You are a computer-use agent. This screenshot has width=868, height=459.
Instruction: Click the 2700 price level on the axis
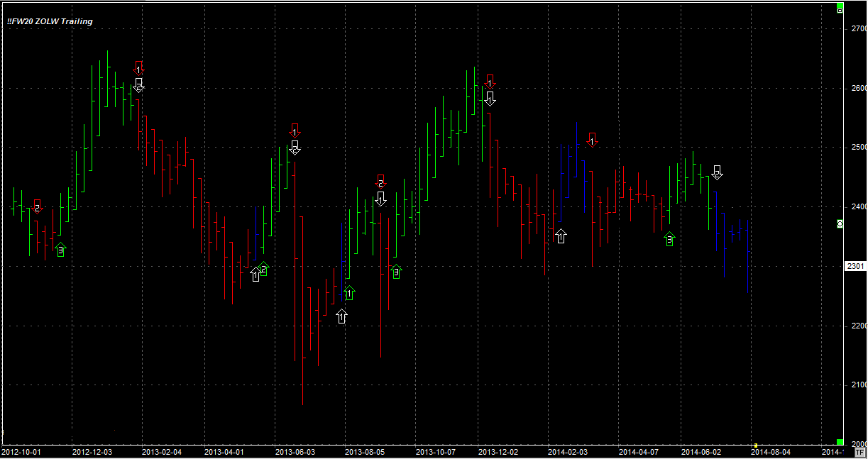857,29
